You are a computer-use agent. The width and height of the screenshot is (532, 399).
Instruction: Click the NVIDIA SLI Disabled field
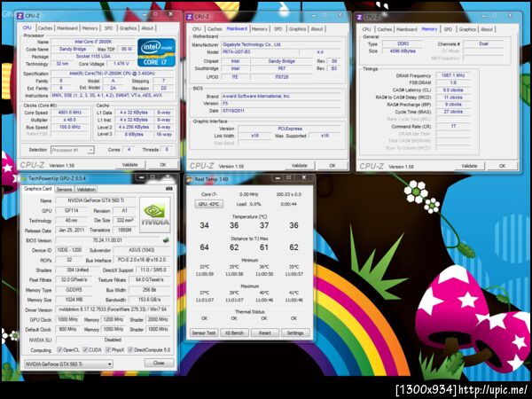(x=113, y=340)
